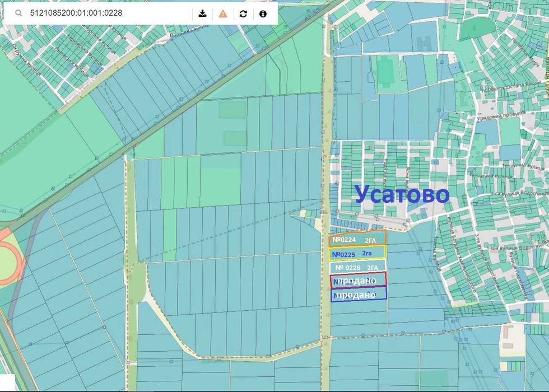Click the white box in bottom-left corner

7,382
